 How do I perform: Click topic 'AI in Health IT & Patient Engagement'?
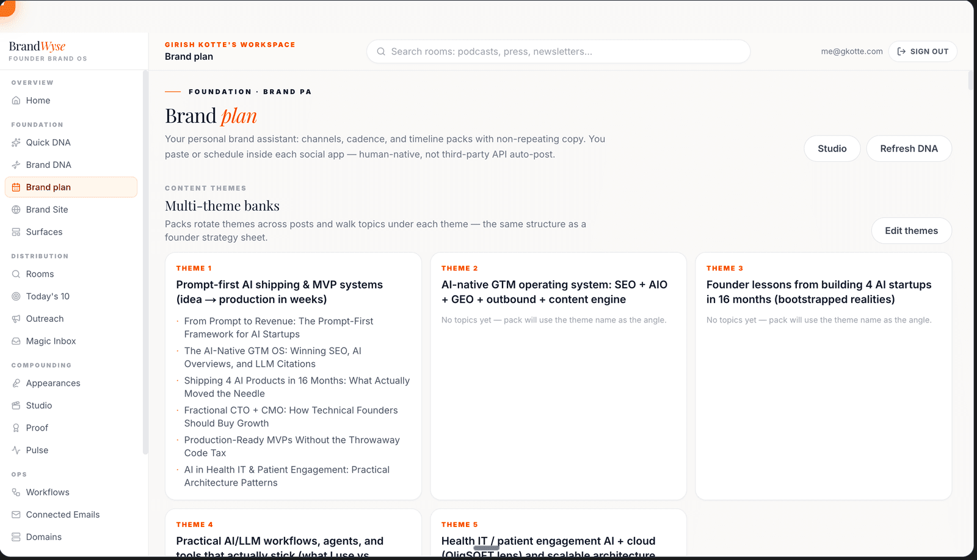(x=287, y=476)
